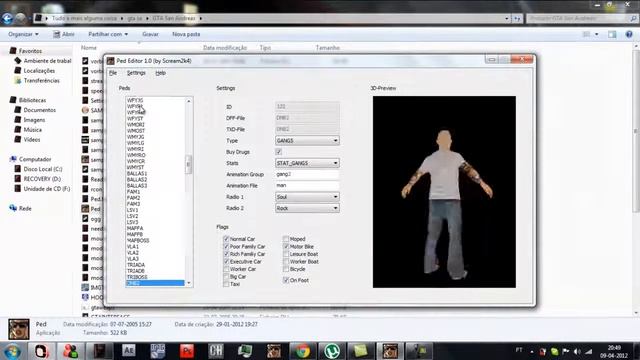The image size is (640, 360).
Task: Sort Explorer files by Tamanho column
Action: tap(328, 48)
